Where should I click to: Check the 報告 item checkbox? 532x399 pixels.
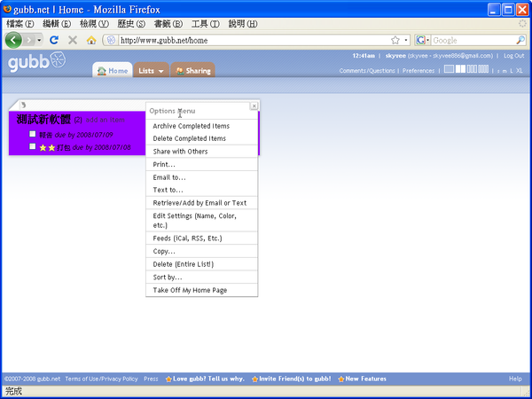tap(32, 134)
